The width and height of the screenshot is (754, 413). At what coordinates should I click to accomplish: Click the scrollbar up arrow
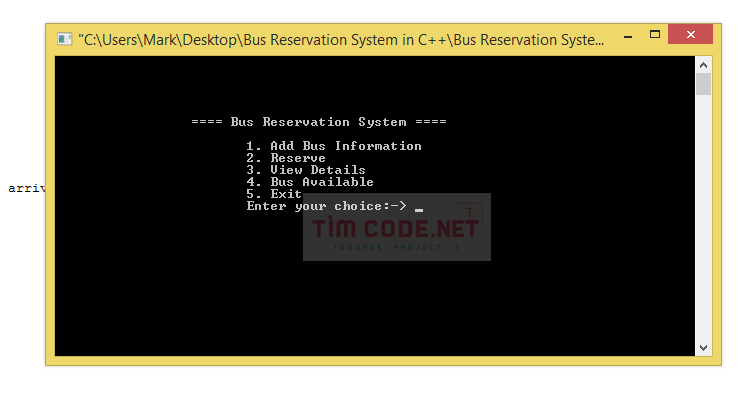[x=703, y=65]
